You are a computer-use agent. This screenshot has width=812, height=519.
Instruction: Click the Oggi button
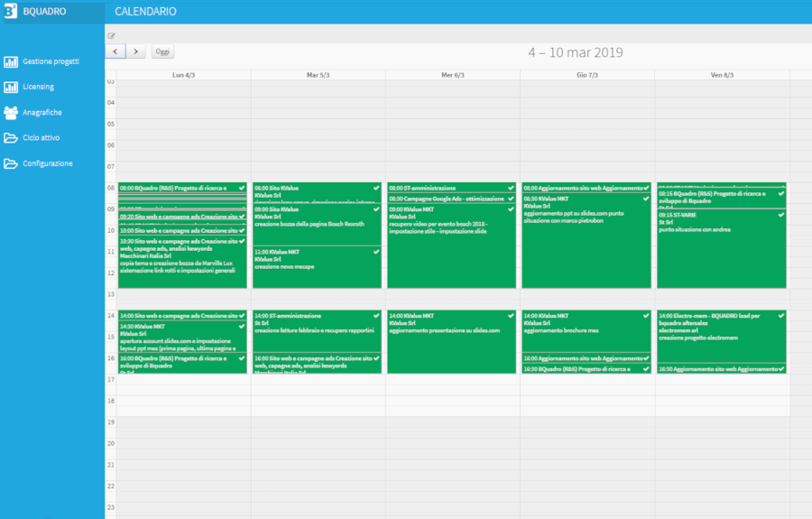pyautogui.click(x=162, y=51)
